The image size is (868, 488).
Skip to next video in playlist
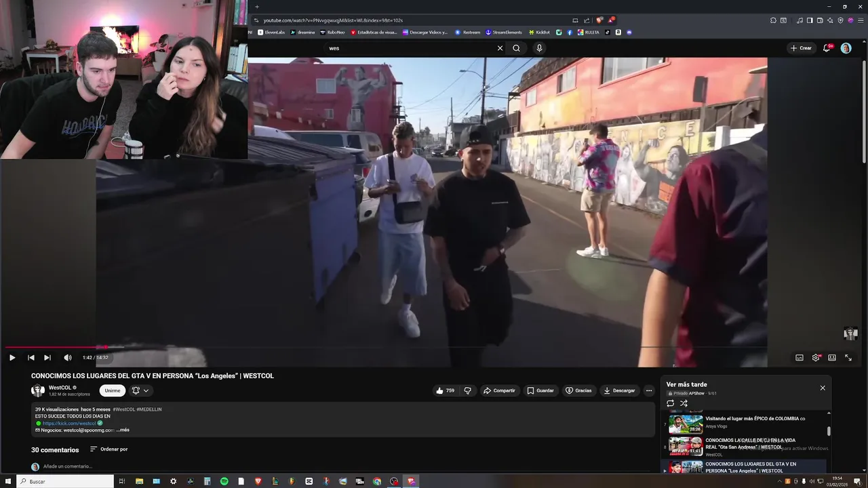point(47,358)
